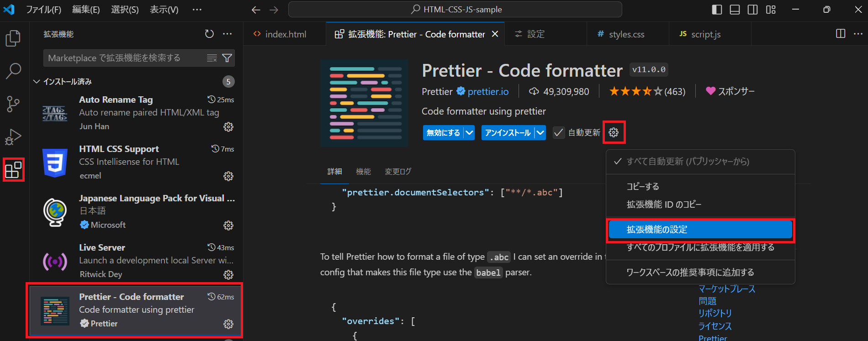Viewport: 868px width, 341px height.
Task: Select Auto Rename Tag extension in list
Action: [x=136, y=113]
